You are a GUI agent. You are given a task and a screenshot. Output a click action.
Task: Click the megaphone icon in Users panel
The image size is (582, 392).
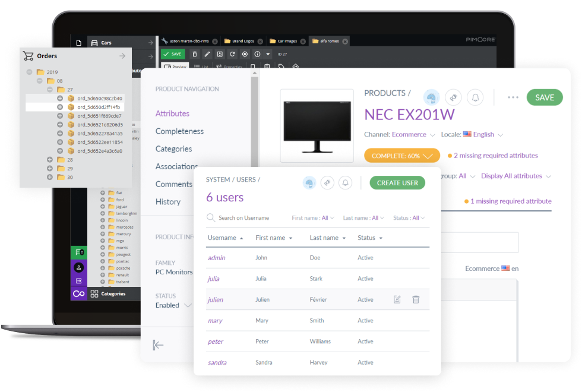pos(327,183)
